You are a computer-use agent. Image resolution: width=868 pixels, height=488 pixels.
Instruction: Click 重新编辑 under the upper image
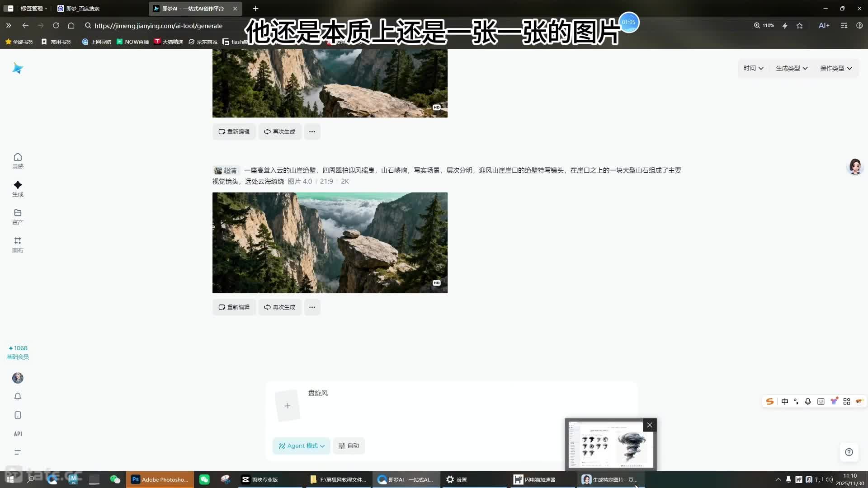(234, 131)
